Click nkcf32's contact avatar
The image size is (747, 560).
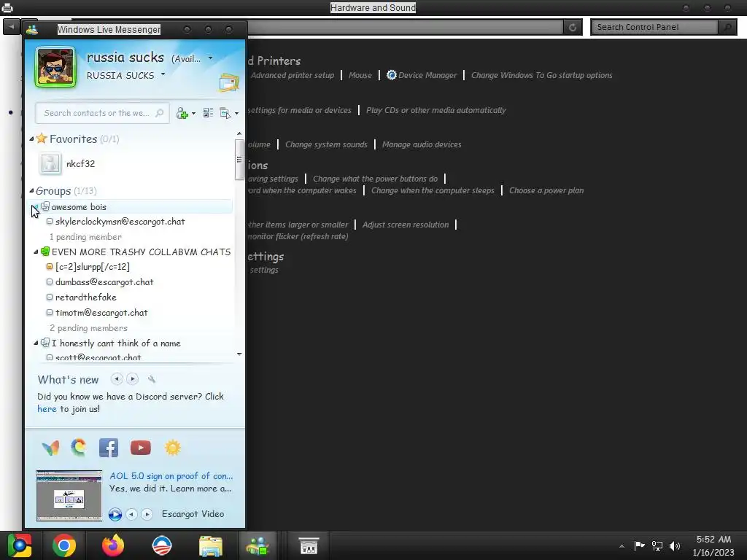[x=50, y=164]
